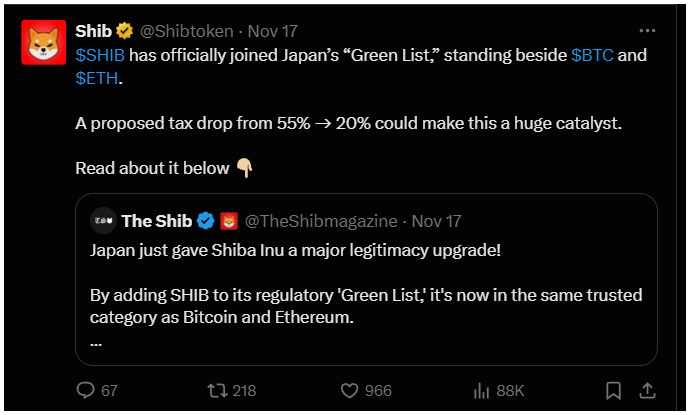Click The Shib blue verified badge
690x415 pixels.
[x=206, y=220]
